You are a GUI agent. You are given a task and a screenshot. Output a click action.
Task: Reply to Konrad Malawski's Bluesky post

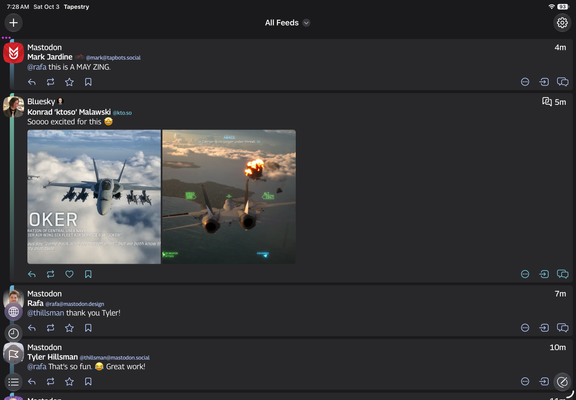(x=32, y=274)
